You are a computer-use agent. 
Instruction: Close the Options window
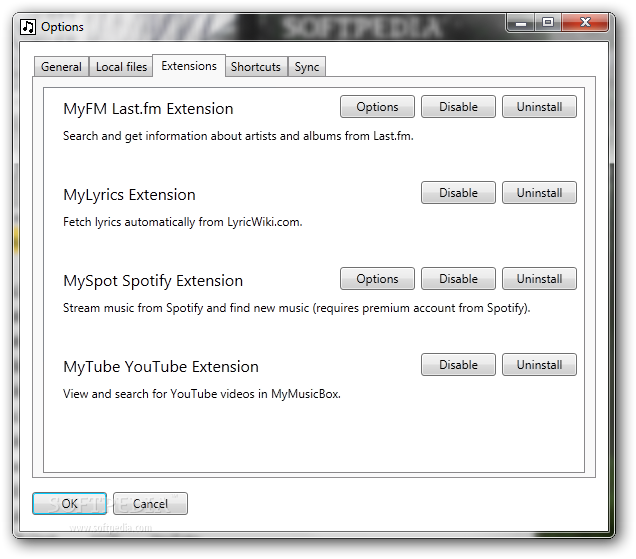[x=585, y=22]
